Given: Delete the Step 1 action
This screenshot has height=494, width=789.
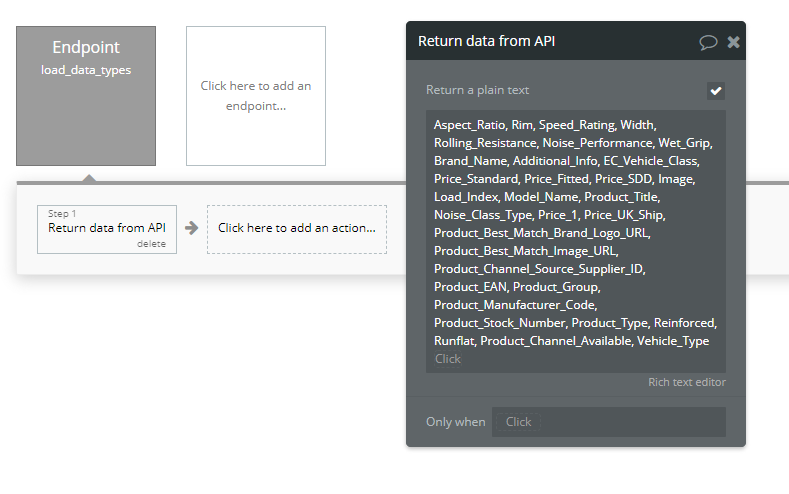Looking at the screenshot, I should coord(151,243).
